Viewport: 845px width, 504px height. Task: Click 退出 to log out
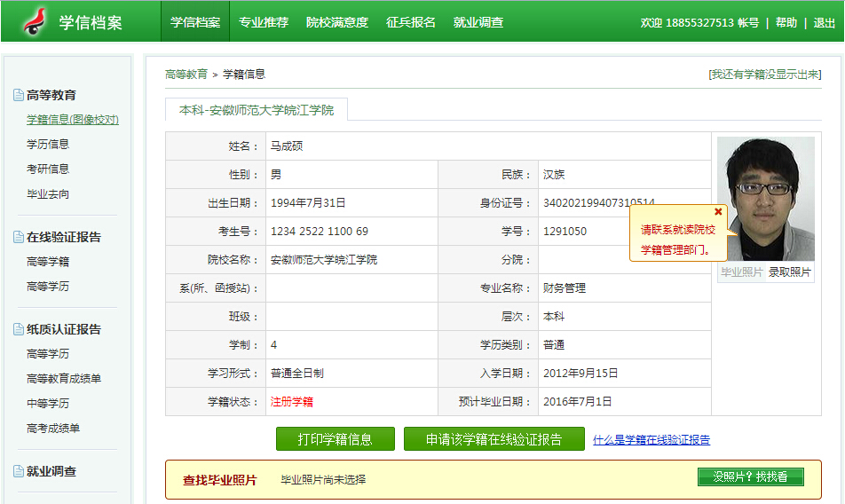pos(824,22)
